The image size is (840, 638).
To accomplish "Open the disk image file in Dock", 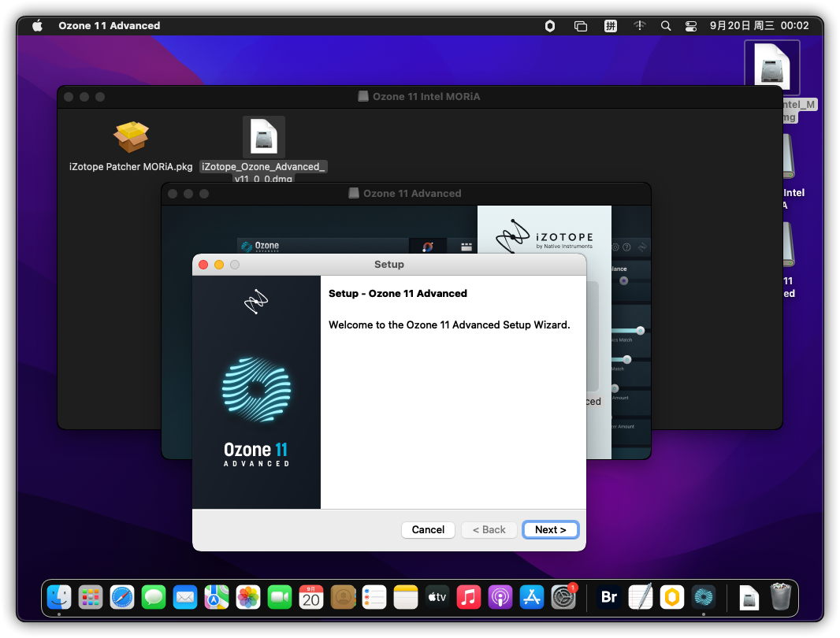I will click(749, 597).
